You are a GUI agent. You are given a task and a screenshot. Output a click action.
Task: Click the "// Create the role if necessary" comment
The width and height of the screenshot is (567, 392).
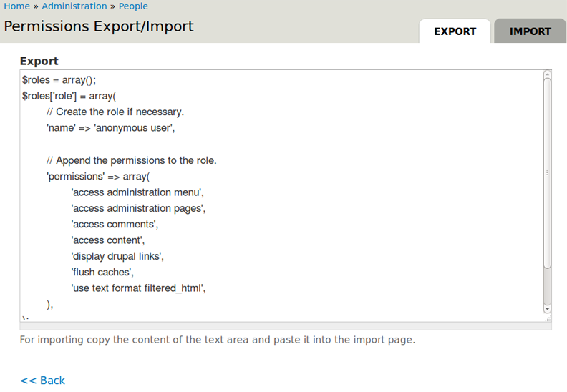pyautogui.click(x=115, y=112)
